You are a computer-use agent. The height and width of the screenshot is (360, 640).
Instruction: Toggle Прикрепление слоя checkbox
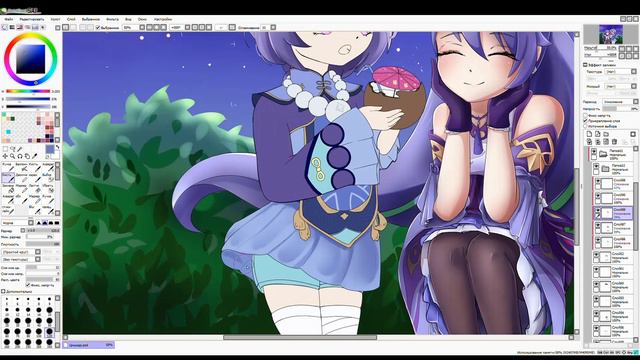[x=586, y=121]
